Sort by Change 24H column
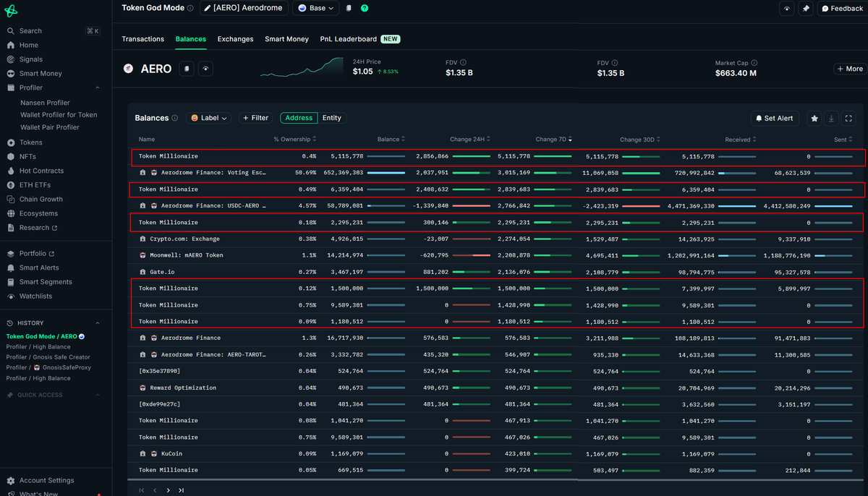Image resolution: width=868 pixels, height=496 pixels. click(x=469, y=139)
